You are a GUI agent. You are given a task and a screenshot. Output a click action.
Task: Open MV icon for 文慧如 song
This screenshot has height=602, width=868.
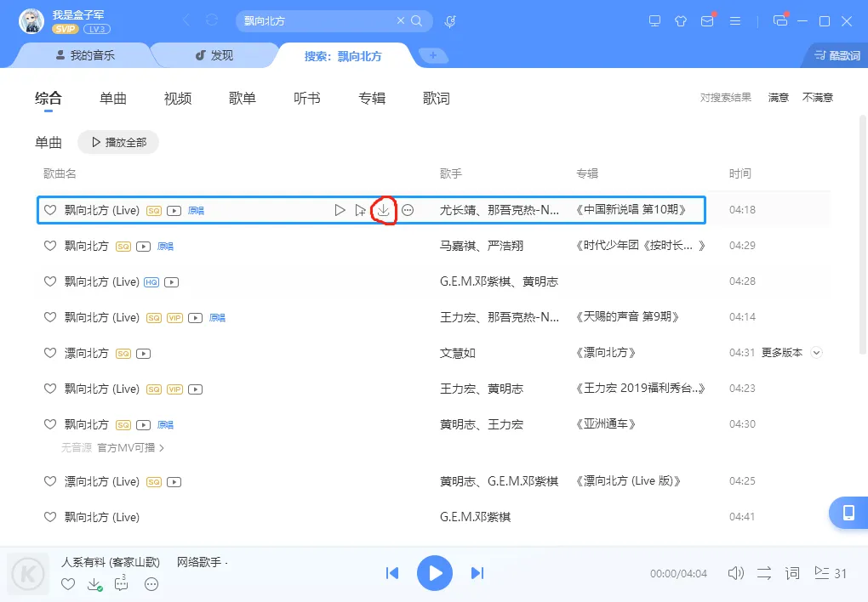(143, 354)
